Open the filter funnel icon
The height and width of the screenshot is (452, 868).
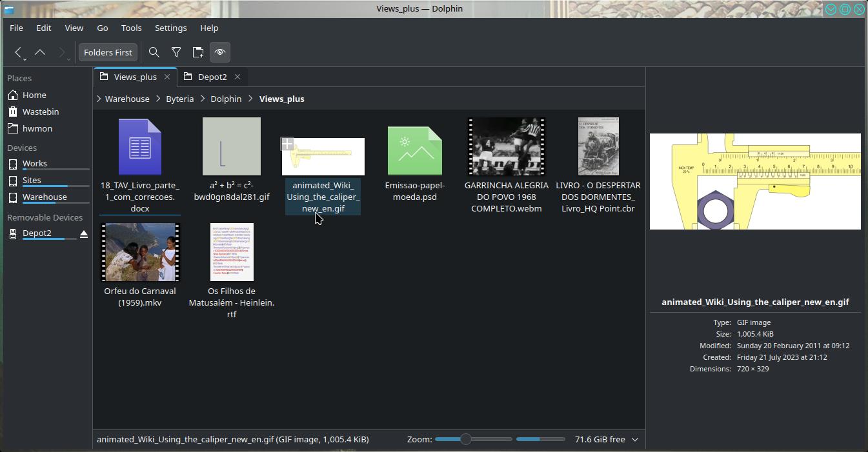(x=176, y=52)
